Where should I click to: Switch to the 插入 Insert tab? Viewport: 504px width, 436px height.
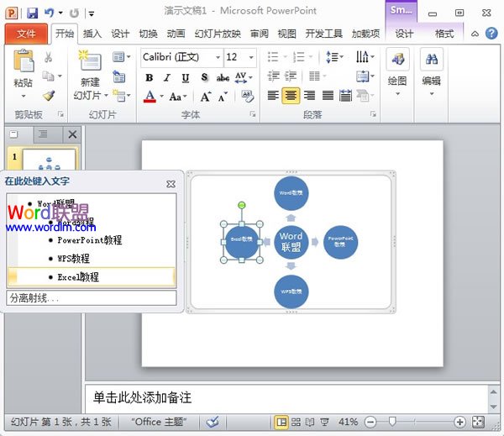(92, 34)
